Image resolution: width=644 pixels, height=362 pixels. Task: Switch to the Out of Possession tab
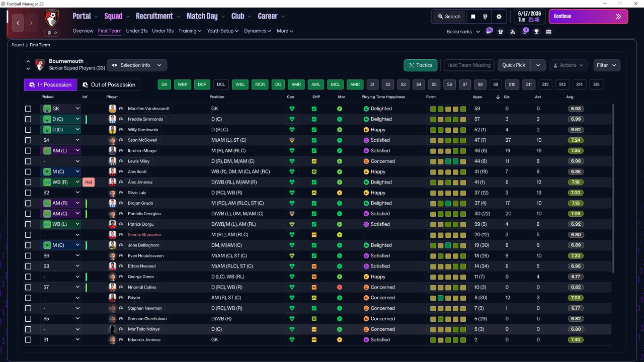click(x=109, y=84)
